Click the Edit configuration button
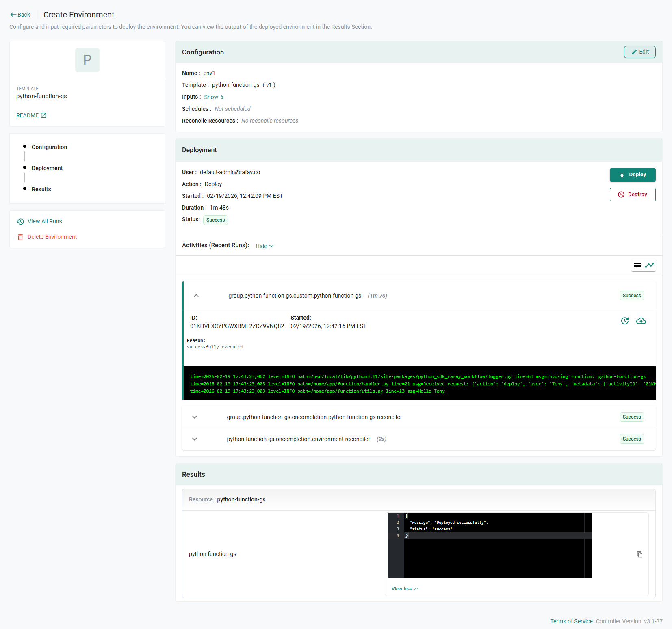672x629 pixels. (639, 52)
